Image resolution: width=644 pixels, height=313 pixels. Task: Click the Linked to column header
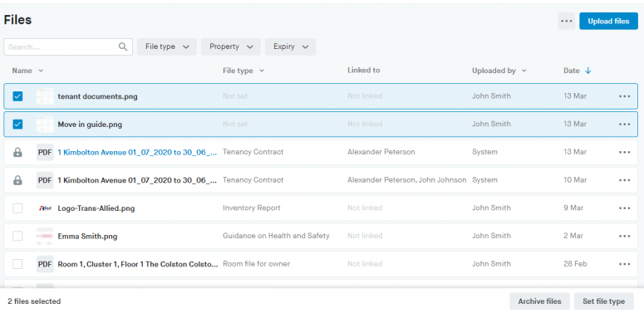[x=363, y=70]
